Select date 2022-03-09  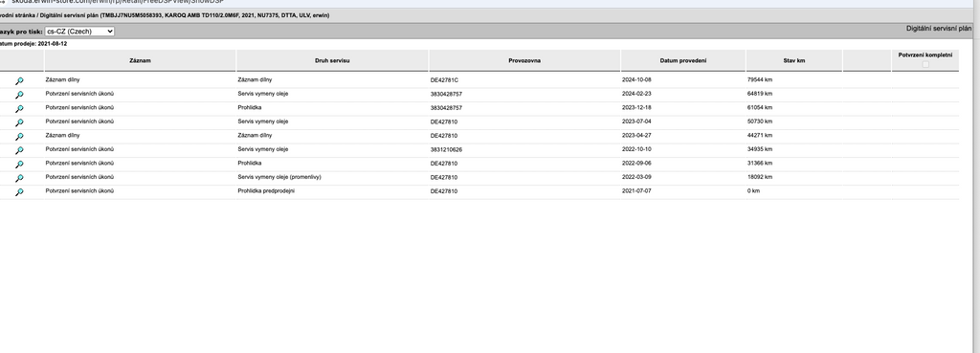pyautogui.click(x=636, y=177)
